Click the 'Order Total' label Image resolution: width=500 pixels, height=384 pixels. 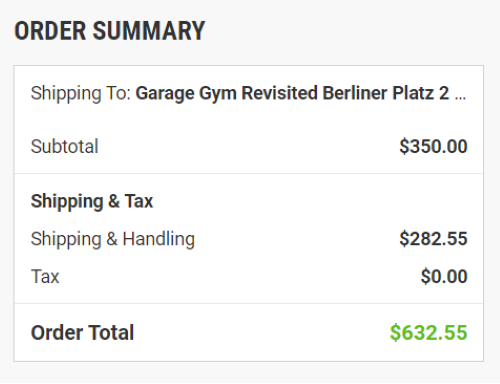[x=82, y=333]
